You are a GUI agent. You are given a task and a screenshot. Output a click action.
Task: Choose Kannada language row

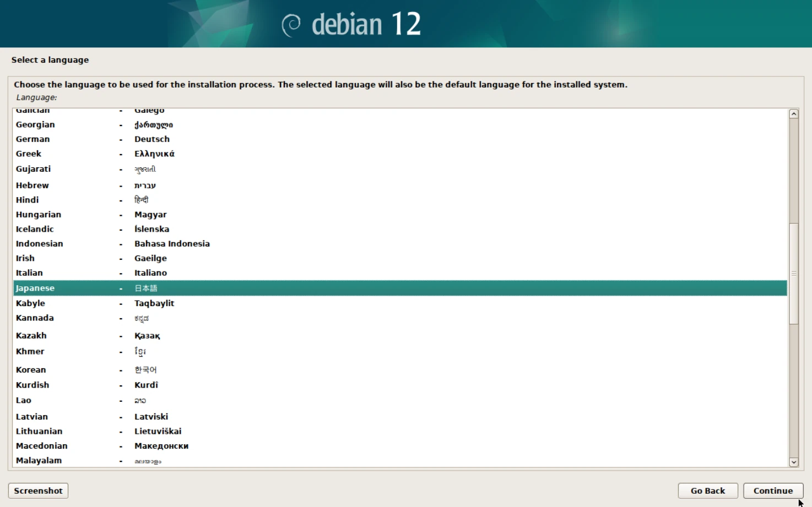click(400, 318)
